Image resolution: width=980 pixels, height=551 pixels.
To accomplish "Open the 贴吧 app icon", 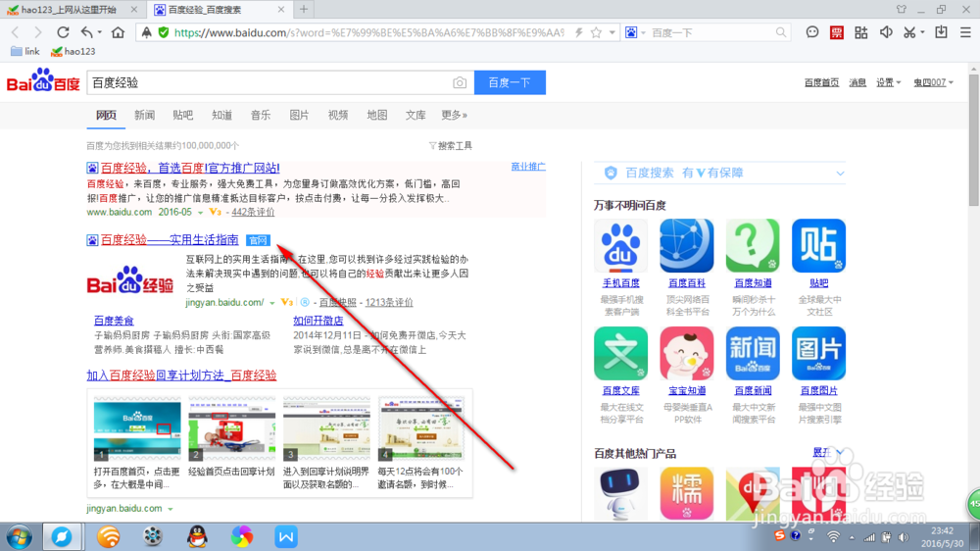I will (x=818, y=246).
